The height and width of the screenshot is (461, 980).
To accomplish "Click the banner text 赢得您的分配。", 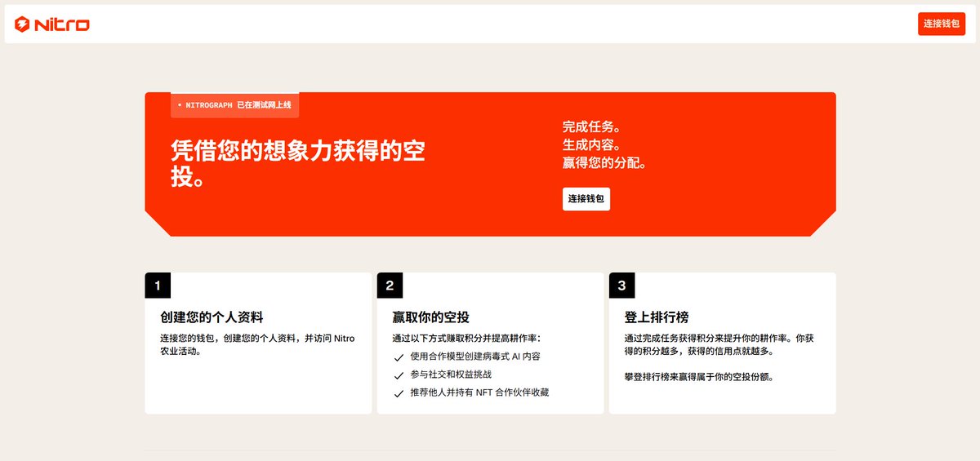I will (605, 163).
